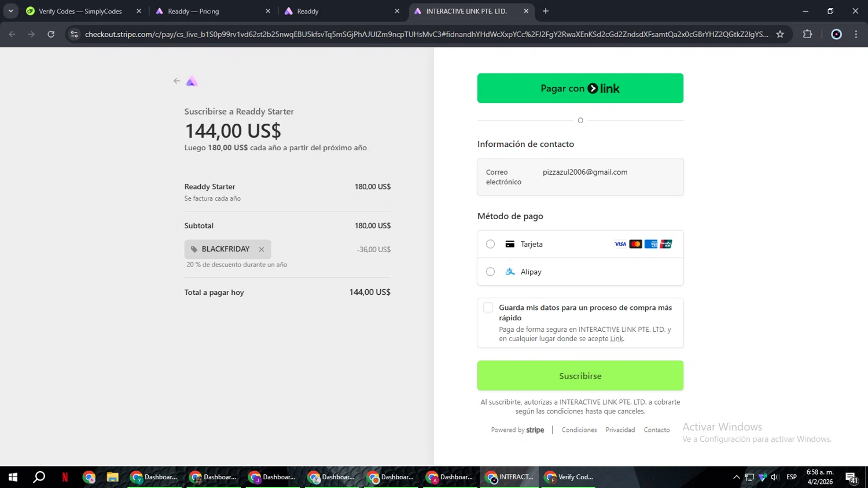Open the notification center icon
The image size is (868, 488).
(x=851, y=478)
